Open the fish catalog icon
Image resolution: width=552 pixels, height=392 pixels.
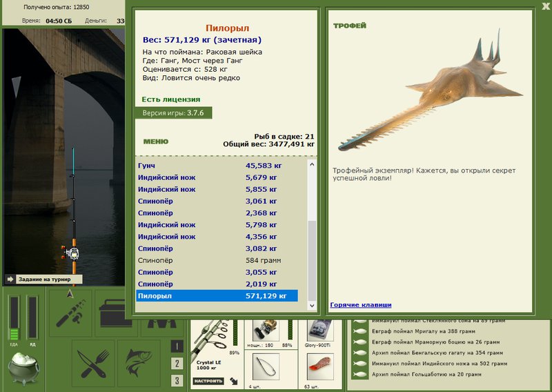pyautogui.click(x=139, y=364)
